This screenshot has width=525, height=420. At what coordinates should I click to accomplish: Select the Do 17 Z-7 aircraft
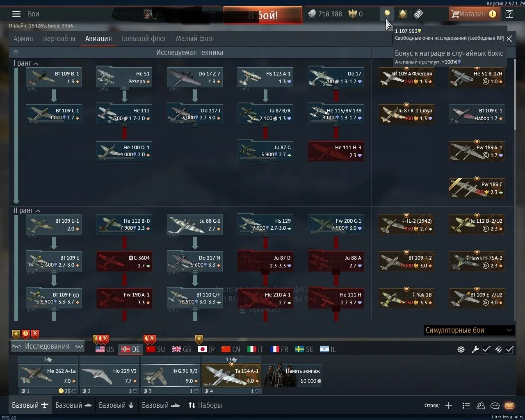click(195, 78)
